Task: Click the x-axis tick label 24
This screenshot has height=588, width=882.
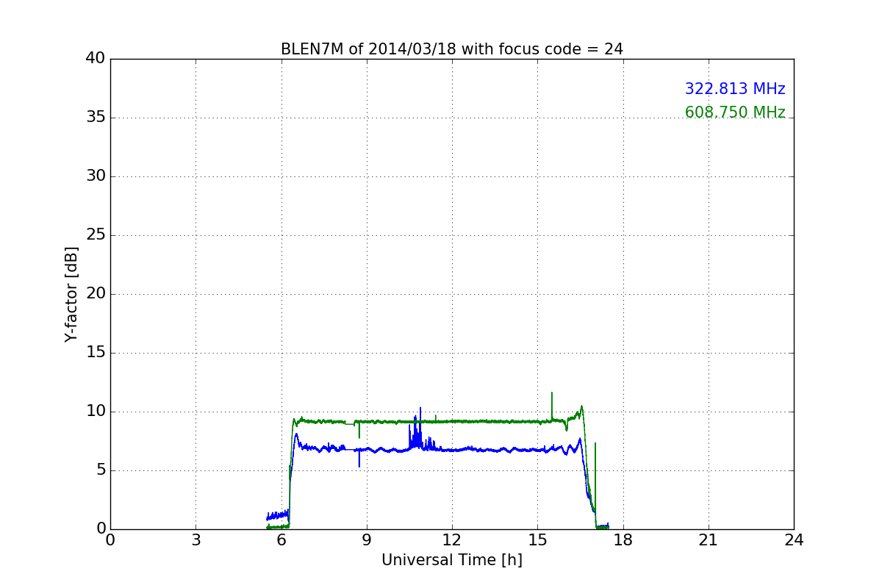Action: 794,540
